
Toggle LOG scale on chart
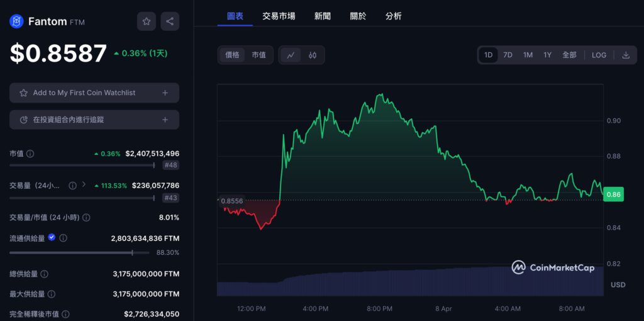pos(599,55)
